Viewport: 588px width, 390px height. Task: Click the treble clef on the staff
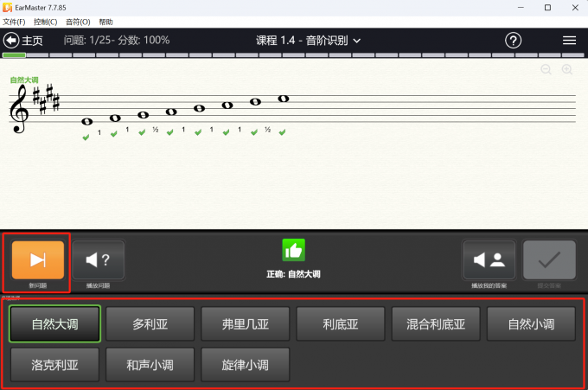tap(19, 109)
